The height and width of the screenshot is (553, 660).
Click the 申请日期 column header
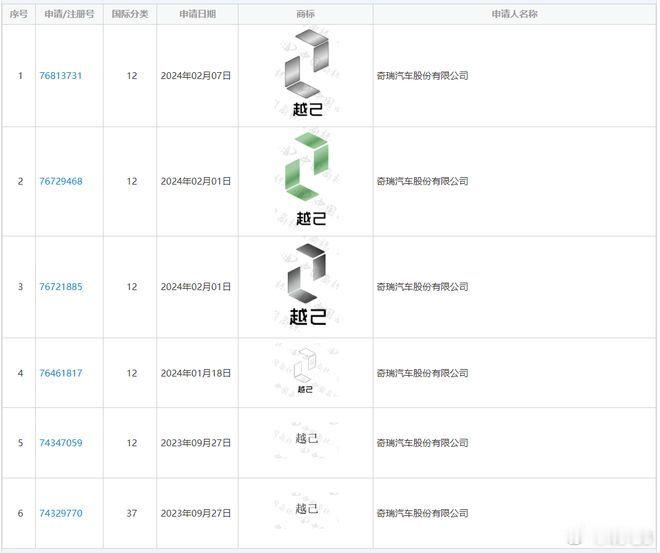click(197, 14)
